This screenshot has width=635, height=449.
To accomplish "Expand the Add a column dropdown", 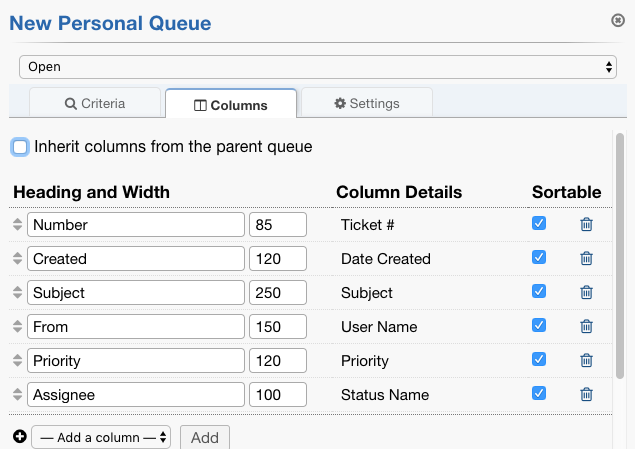I will 101,437.
